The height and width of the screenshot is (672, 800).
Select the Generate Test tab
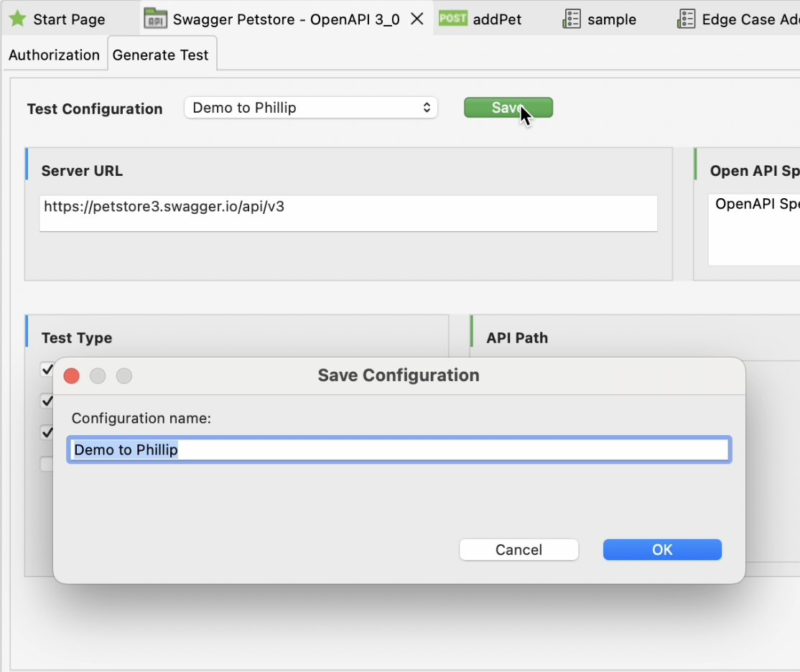coord(162,54)
